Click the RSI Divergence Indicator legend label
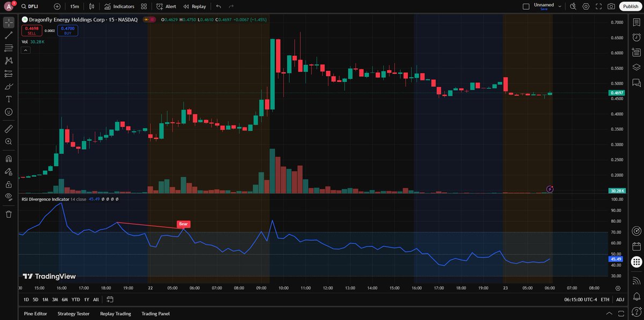The width and height of the screenshot is (644, 320). (46, 199)
